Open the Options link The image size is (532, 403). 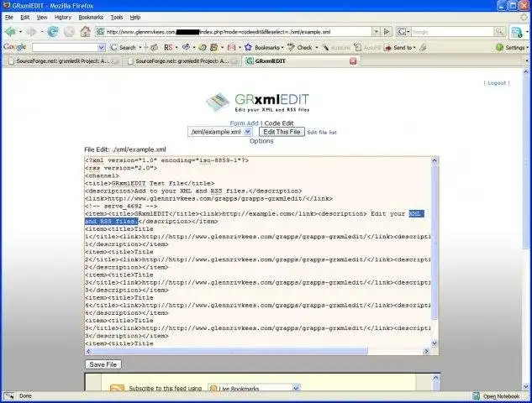(x=261, y=141)
